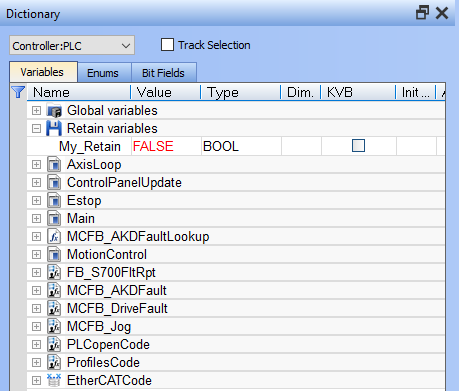The width and height of the screenshot is (459, 391).
Task: Click the FB_S700FltRpt function block icon
Action: coord(54,273)
